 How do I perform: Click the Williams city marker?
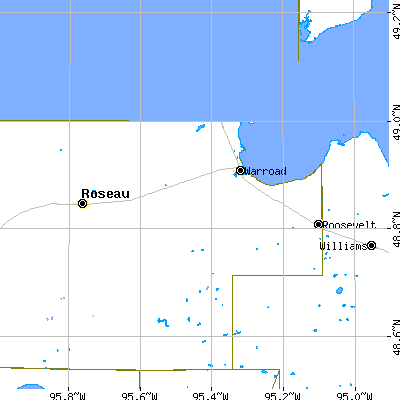point(371,246)
